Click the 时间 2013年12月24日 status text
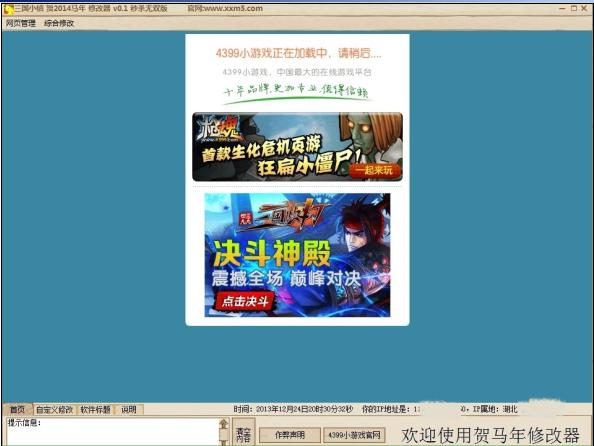This screenshot has height=446, width=594. 293,409
